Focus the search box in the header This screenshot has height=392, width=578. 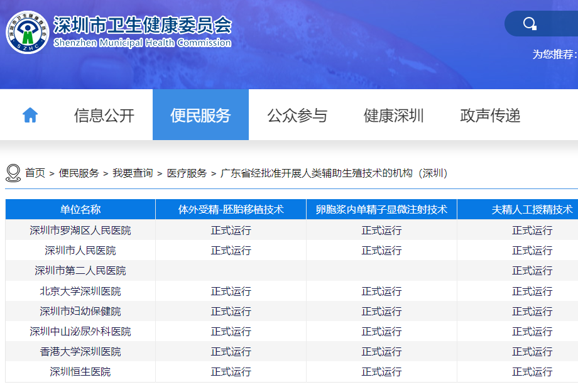[541, 24]
